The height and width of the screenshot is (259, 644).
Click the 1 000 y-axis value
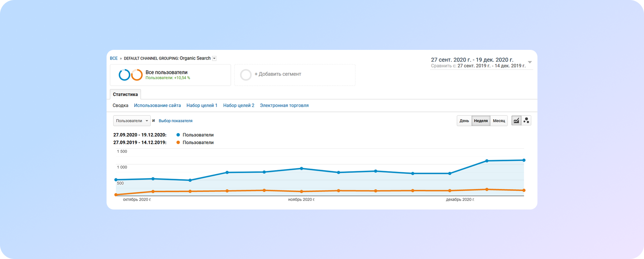pyautogui.click(x=122, y=167)
